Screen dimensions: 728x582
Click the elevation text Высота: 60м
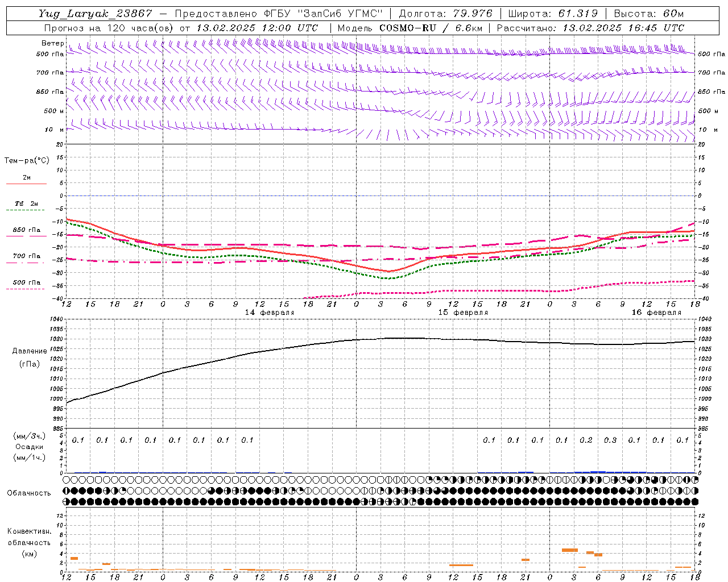[648, 14]
